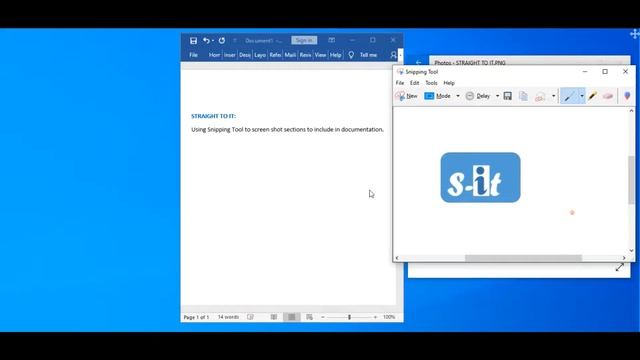The height and width of the screenshot is (360, 640).
Task: Click the scroll right arrow in Snipping Tool
Action: click(x=624, y=258)
